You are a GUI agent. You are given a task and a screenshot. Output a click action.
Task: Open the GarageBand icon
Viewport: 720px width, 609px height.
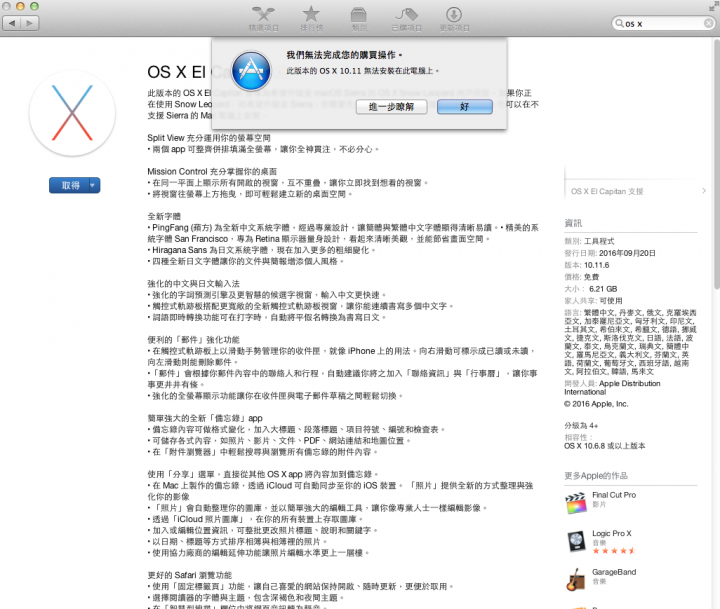tap(576, 580)
